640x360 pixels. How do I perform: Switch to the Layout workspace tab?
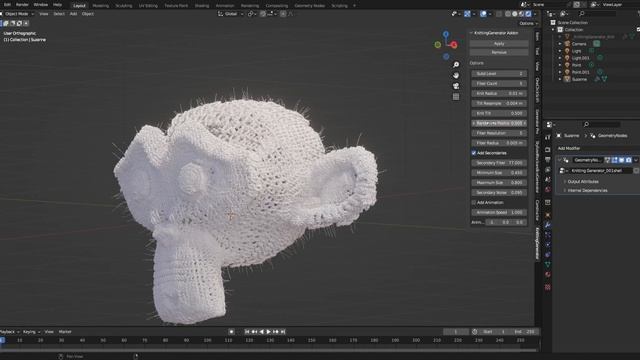point(79,6)
